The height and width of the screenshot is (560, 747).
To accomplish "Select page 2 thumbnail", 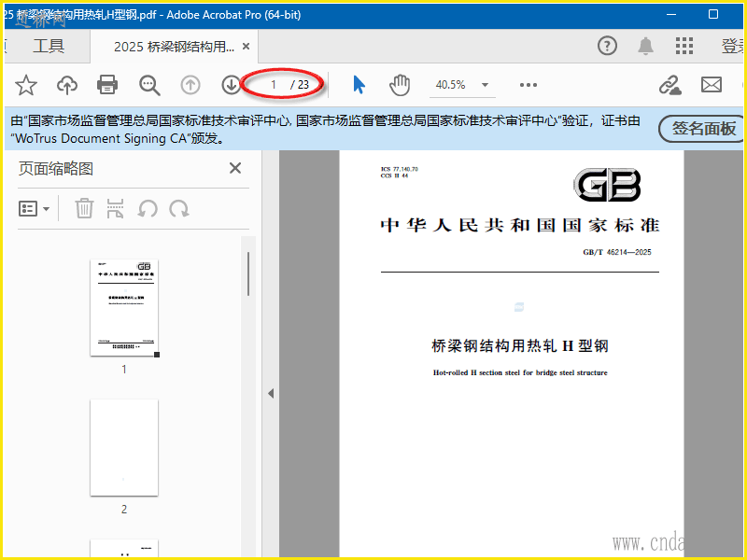I will tap(124, 448).
